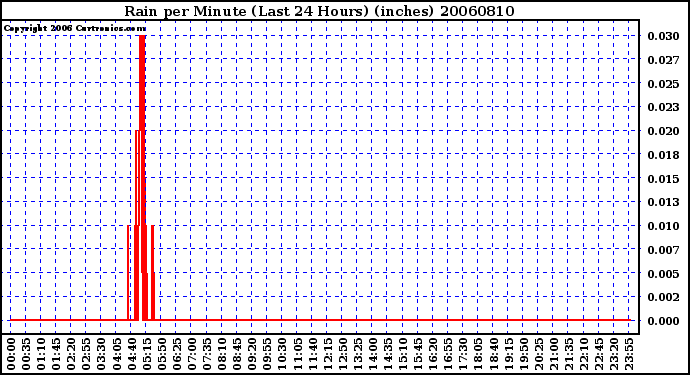Screen dimensions: 690x375
Task: Click the time label 11:05
Action: point(297,354)
